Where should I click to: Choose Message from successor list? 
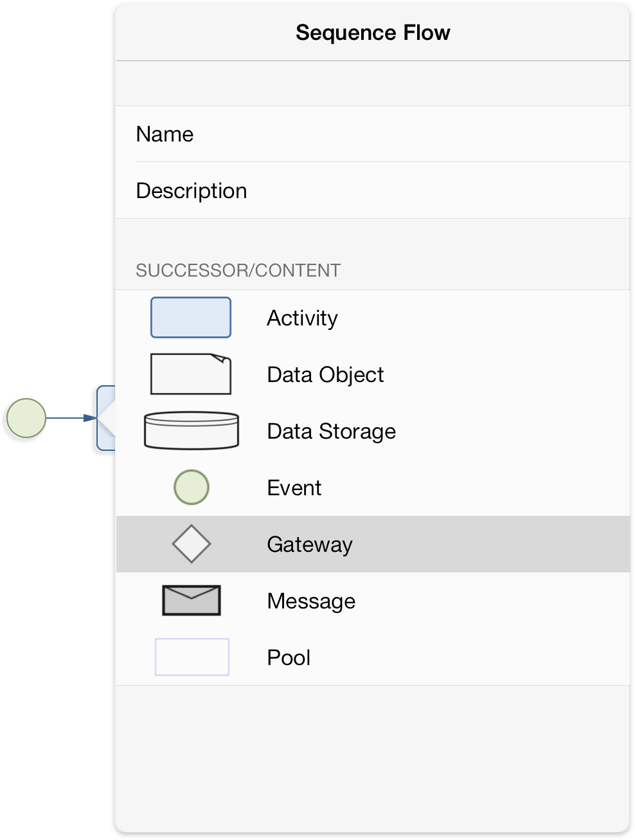tap(311, 601)
